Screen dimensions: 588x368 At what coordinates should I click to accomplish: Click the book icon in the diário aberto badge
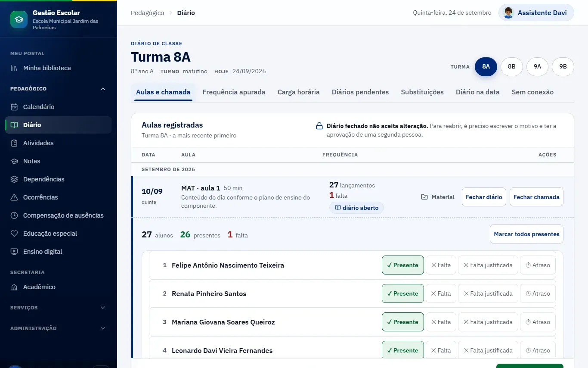338,208
